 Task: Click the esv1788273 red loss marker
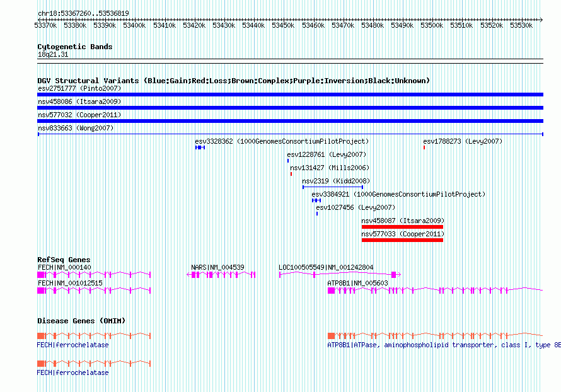coord(424,147)
